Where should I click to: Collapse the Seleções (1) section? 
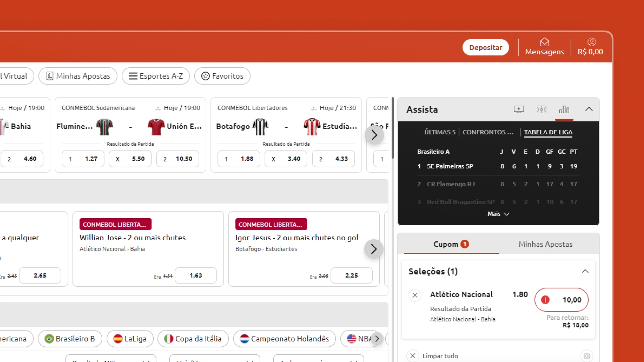[x=585, y=271]
